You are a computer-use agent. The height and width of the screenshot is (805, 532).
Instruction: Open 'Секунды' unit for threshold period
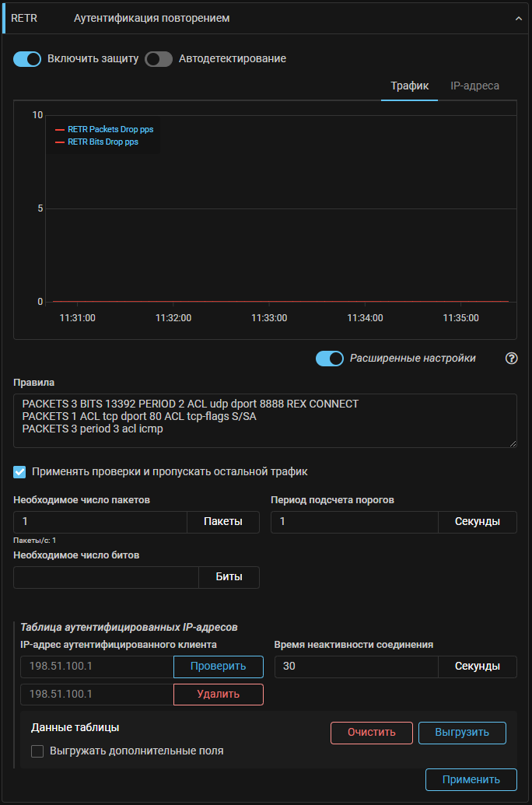tap(477, 522)
